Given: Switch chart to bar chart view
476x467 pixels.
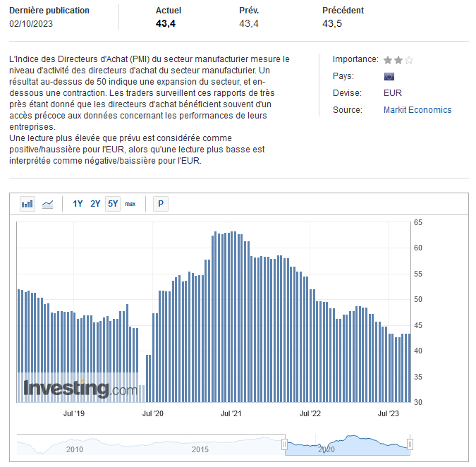Looking at the screenshot, I should pos(28,204).
